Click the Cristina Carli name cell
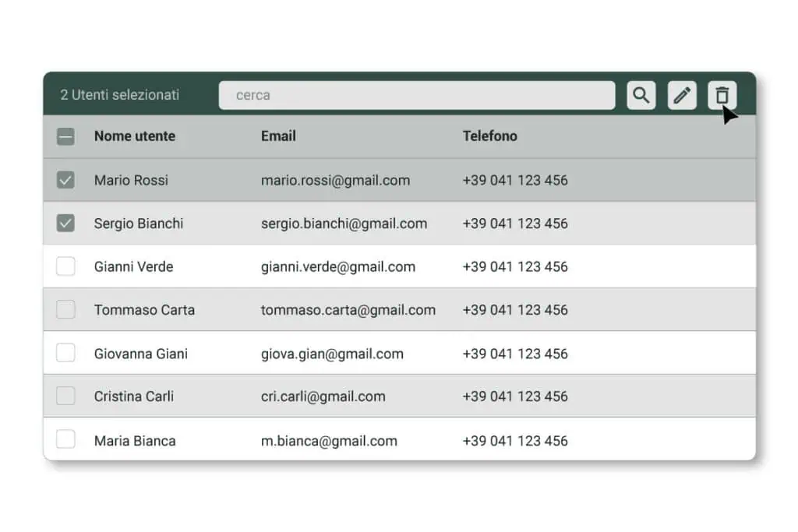The width and height of the screenshot is (798, 532). coord(134,396)
